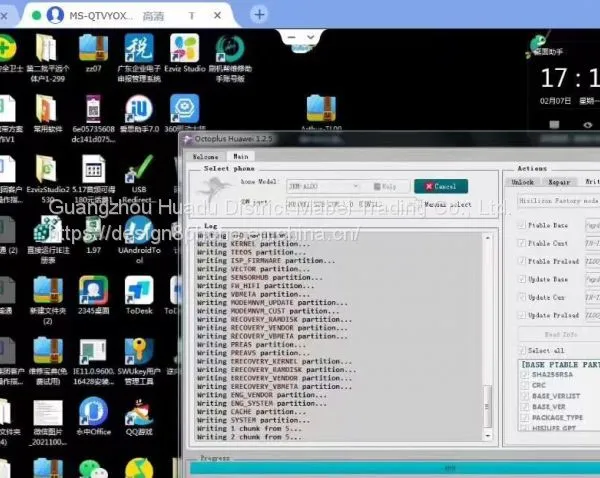Viewport: 600px width, 478px height.
Task: Toggle the CRC partition checkbox
Action: point(525,385)
